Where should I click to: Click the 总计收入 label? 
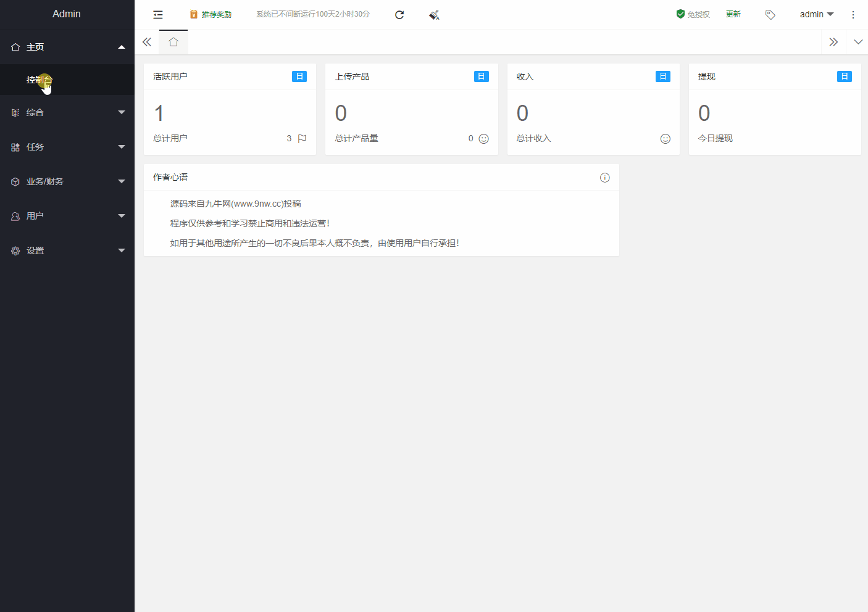coord(533,138)
